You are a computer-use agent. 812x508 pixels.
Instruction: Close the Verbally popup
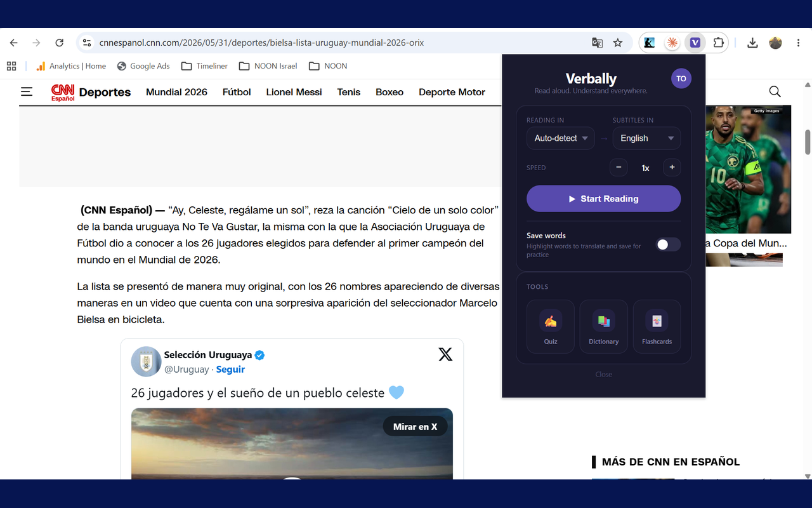(603, 374)
